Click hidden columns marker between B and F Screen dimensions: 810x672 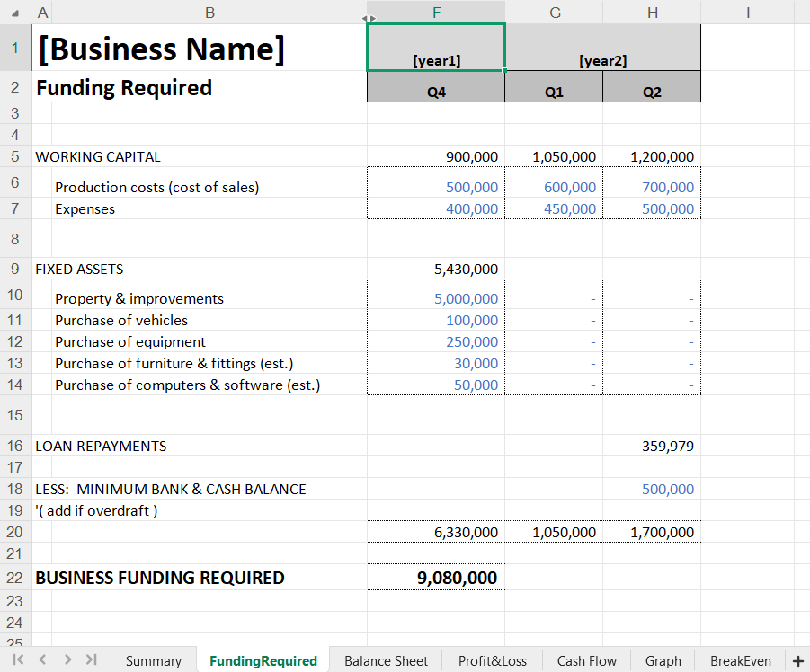[x=367, y=17]
